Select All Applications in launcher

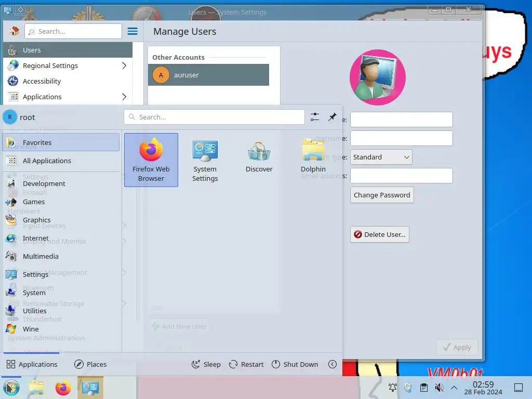tap(61, 161)
